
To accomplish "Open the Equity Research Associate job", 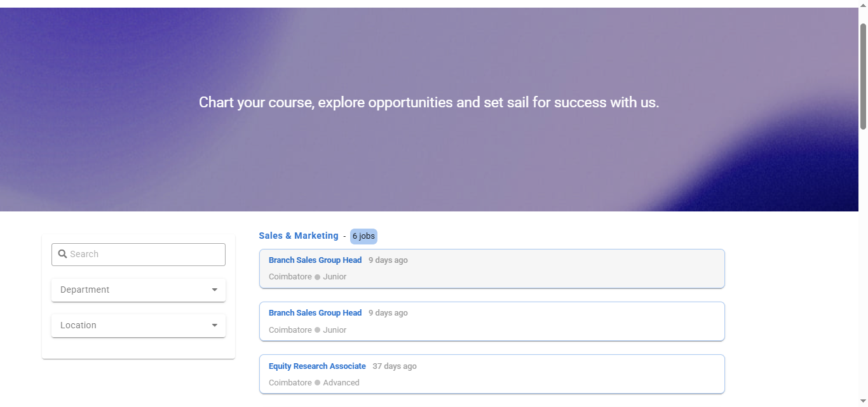I will (317, 366).
